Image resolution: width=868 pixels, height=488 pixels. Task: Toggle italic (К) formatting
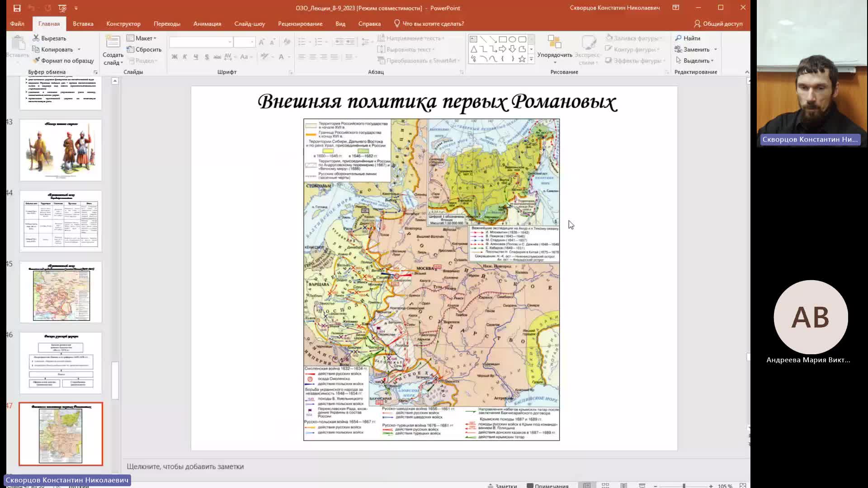pyautogui.click(x=185, y=57)
